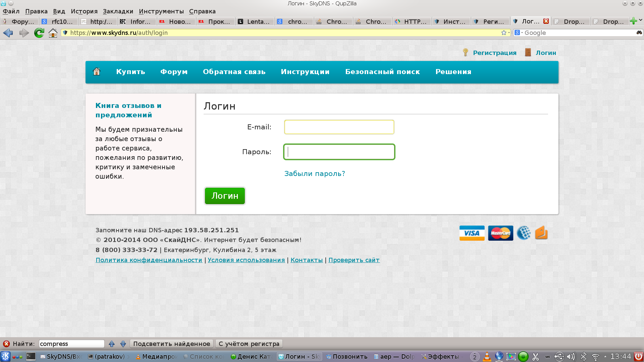The height and width of the screenshot is (362, 644).
Task: Find next match with the down arrow
Action: [123, 344]
